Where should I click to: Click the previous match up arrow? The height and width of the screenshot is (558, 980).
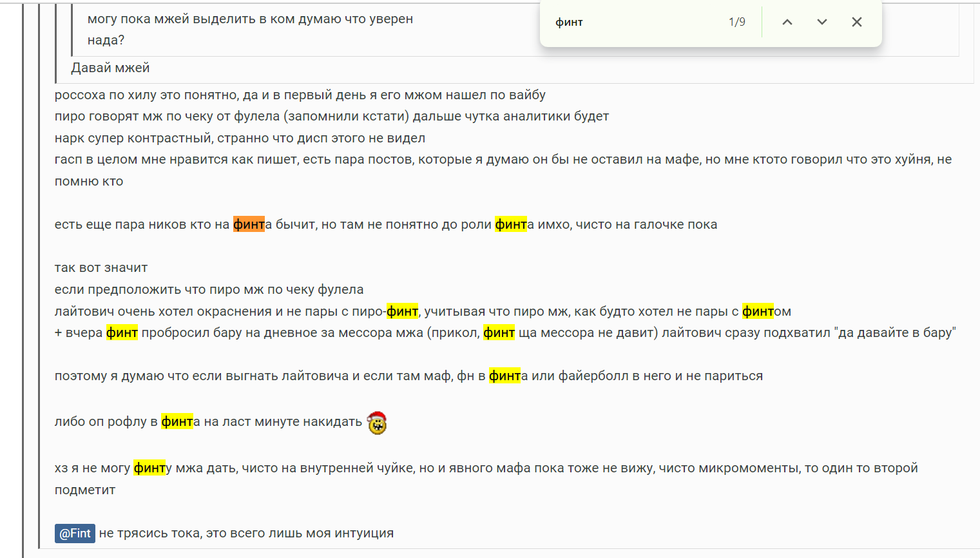point(787,21)
